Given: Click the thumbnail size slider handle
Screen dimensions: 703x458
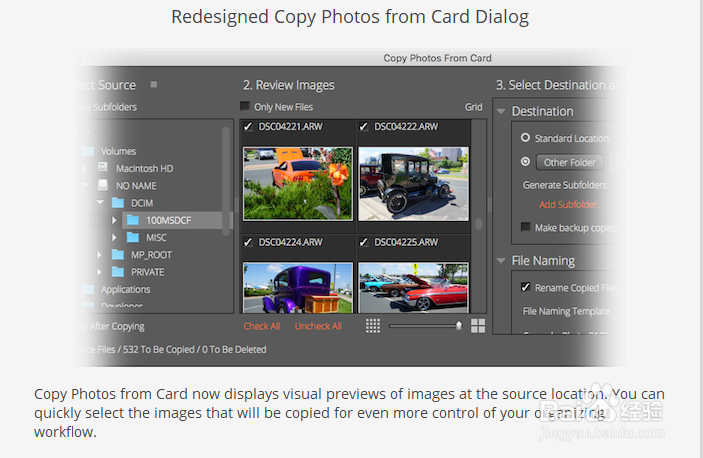Looking at the screenshot, I should coord(459,325).
